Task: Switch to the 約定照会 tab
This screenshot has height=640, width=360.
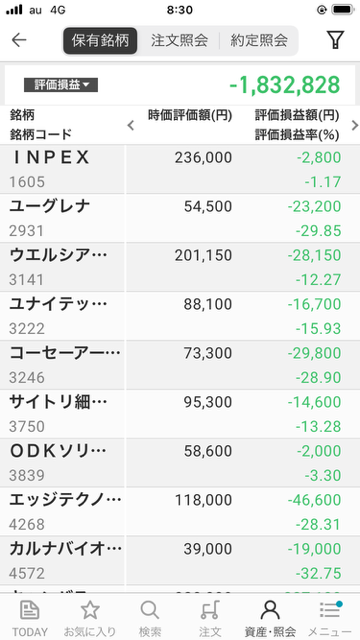Action: 259,40
